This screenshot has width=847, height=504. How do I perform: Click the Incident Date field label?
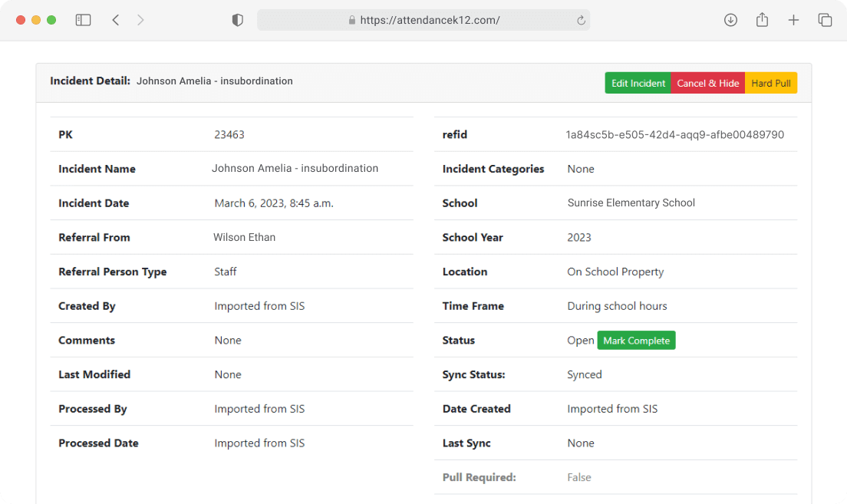point(94,203)
